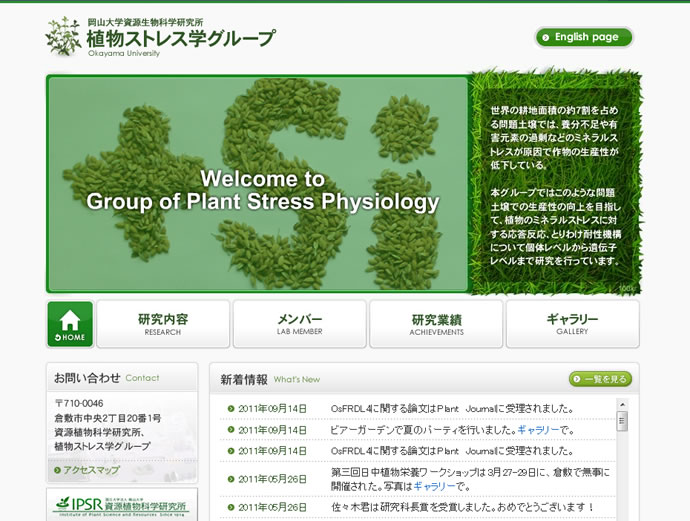The image size is (690, 521).
Task: Click the ギャラリー link in the workshop news
Action: point(434,486)
